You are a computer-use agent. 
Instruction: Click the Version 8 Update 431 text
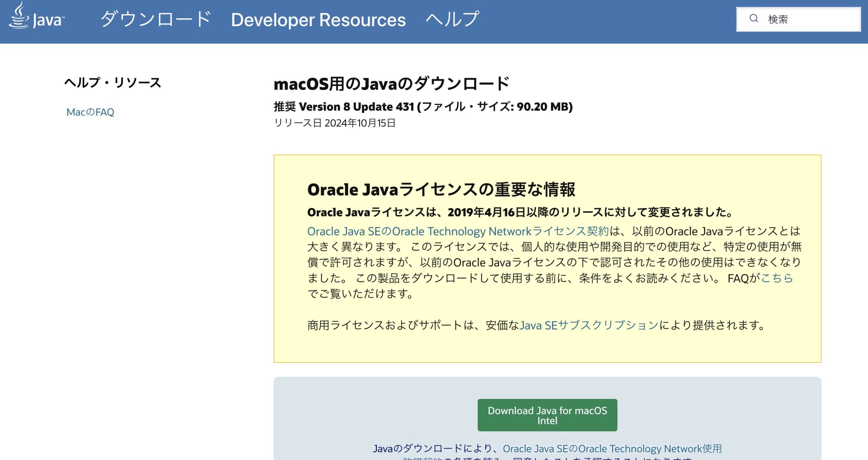click(356, 107)
